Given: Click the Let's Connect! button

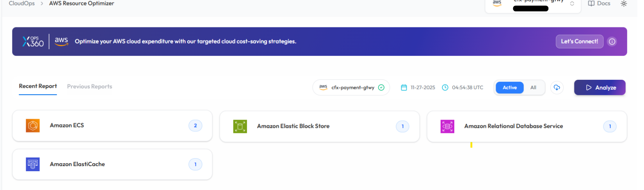Looking at the screenshot, I should 579,41.
